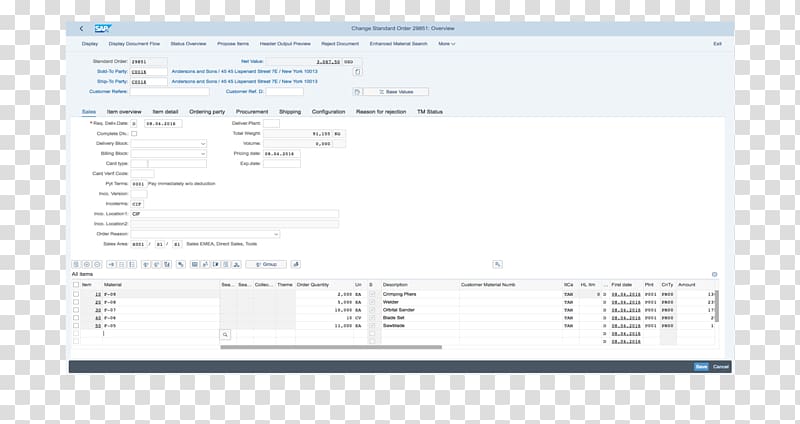Click the Base Values button
The width and height of the screenshot is (800, 424).
pyautogui.click(x=396, y=92)
